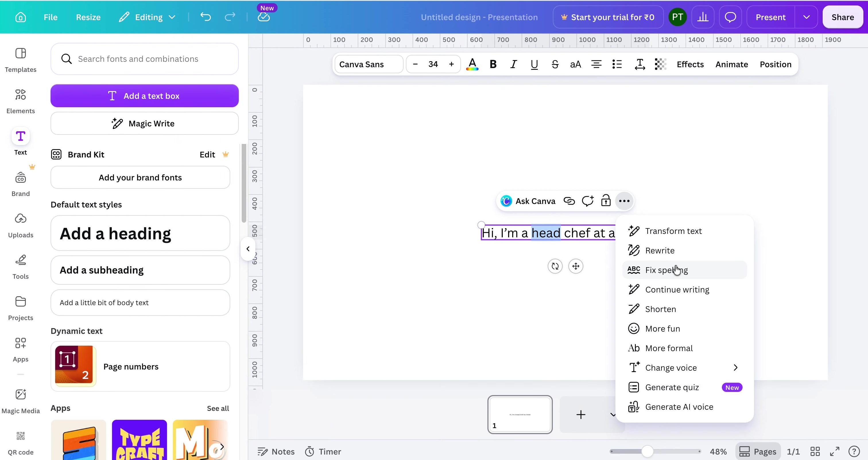Click Add a text box button
Viewport: 868px width, 460px height.
pos(145,96)
